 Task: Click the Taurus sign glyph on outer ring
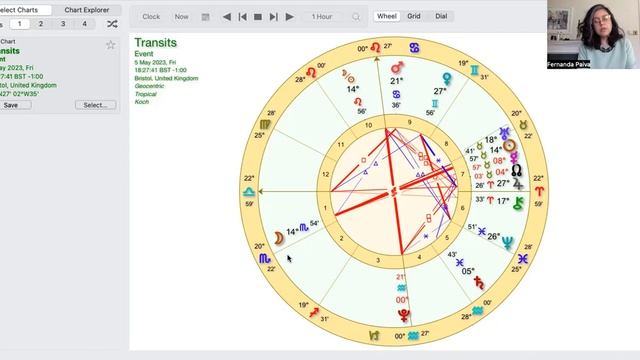tap(523, 125)
